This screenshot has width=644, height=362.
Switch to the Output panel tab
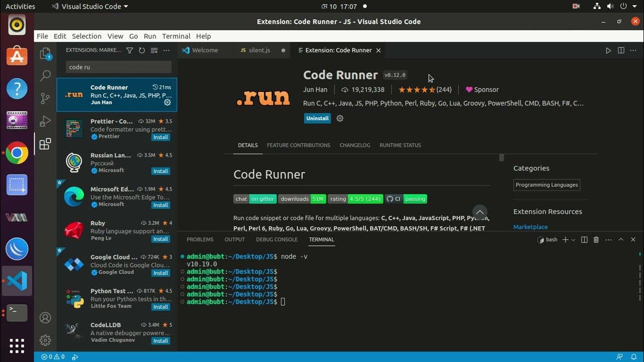pos(234,240)
